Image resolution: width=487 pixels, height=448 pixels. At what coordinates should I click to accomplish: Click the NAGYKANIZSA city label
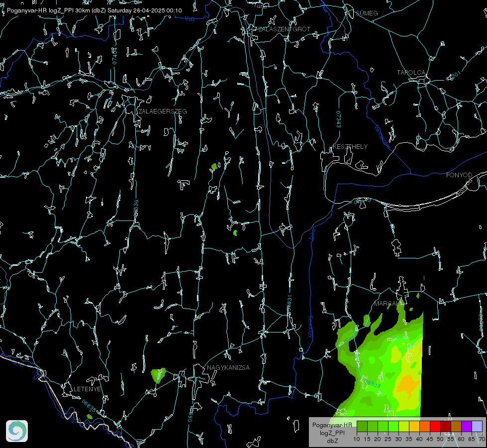coord(228,368)
